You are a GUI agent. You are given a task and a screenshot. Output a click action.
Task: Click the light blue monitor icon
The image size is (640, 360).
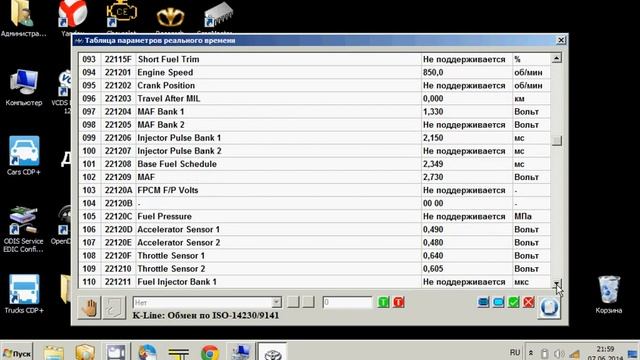(x=498, y=302)
